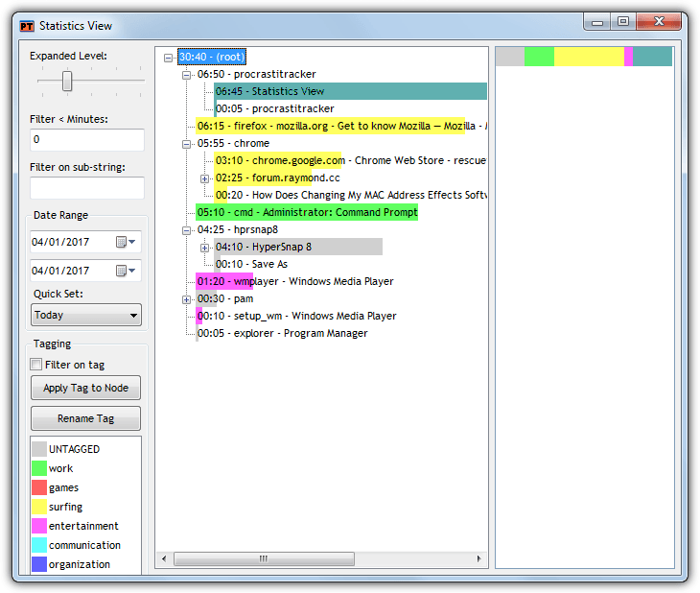The width and height of the screenshot is (700, 593).
Task: Select the communication cyan swatch
Action: tap(39, 545)
